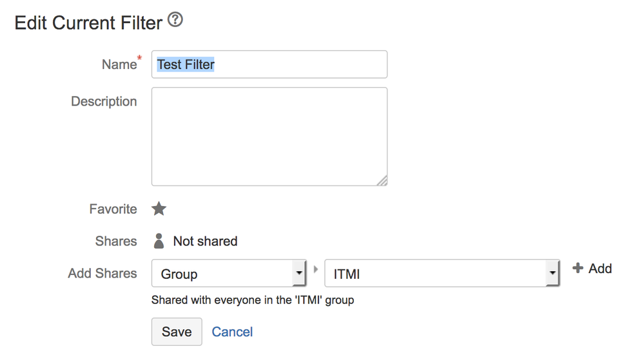Click the Shares label

click(x=116, y=242)
